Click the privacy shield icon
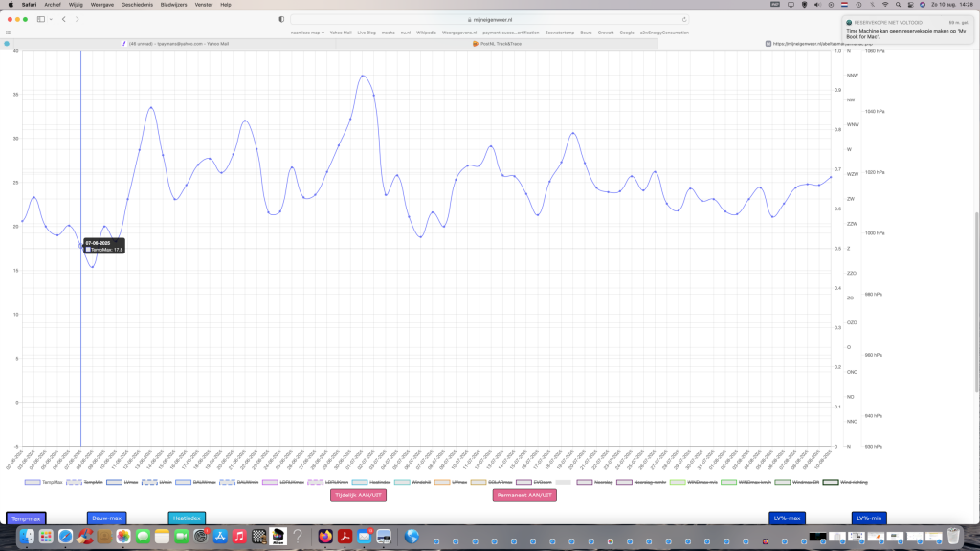Viewport: 980px width, 551px height. pyautogui.click(x=281, y=19)
